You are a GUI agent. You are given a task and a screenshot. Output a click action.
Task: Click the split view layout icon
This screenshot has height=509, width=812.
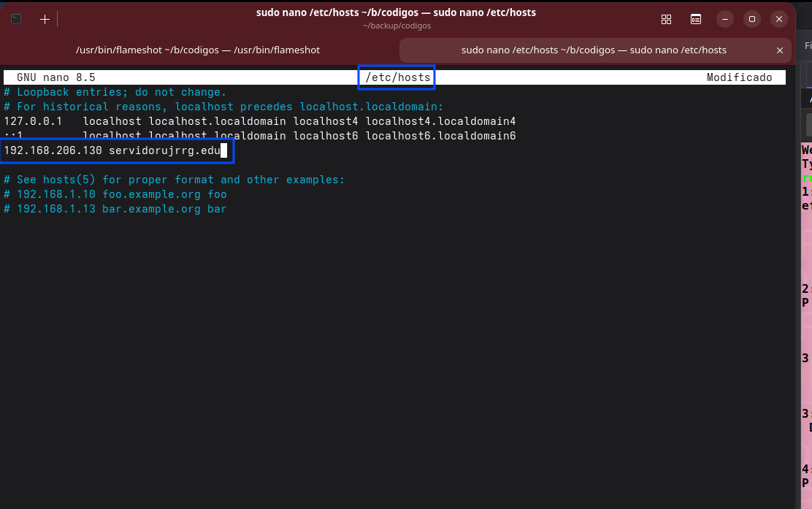[695, 19]
